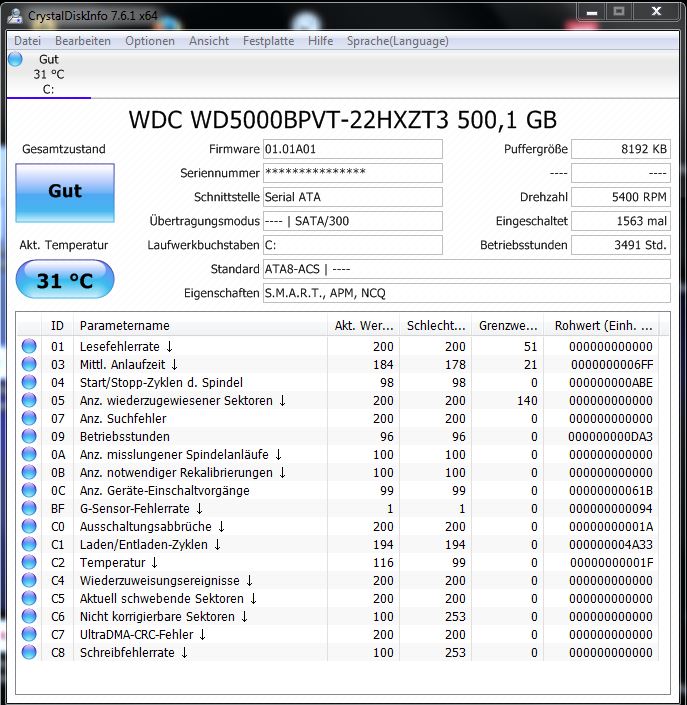
Task: Click status icon of ID C2 Temperatur row
Action: [29, 562]
